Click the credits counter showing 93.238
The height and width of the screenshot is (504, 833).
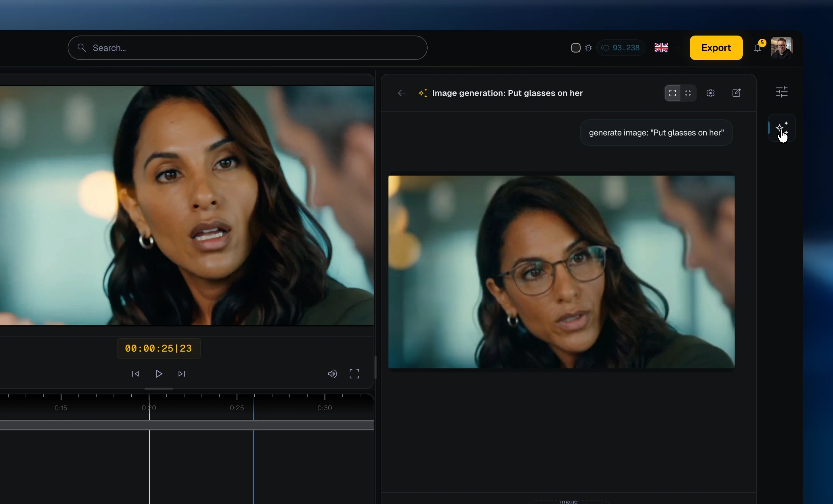[x=621, y=48]
